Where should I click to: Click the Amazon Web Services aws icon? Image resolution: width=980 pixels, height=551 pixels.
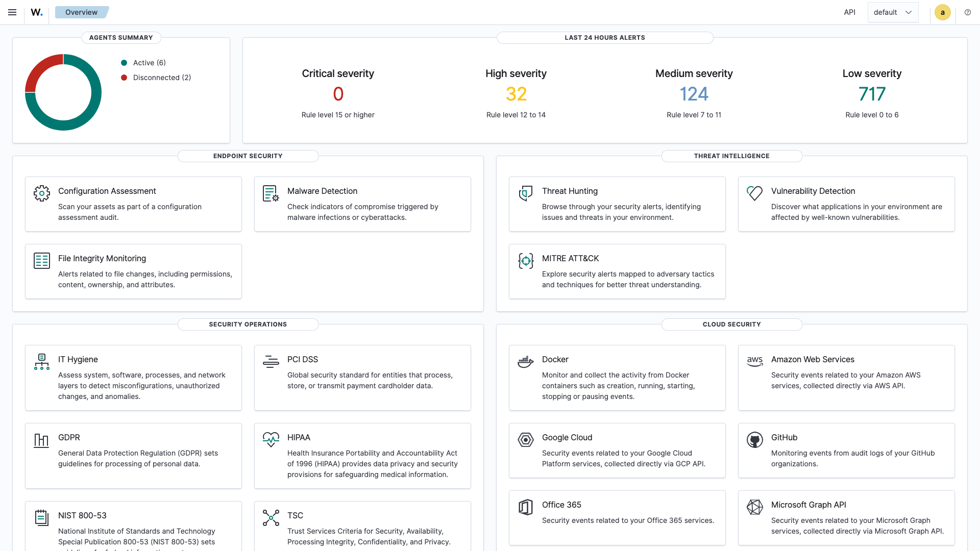coord(755,362)
